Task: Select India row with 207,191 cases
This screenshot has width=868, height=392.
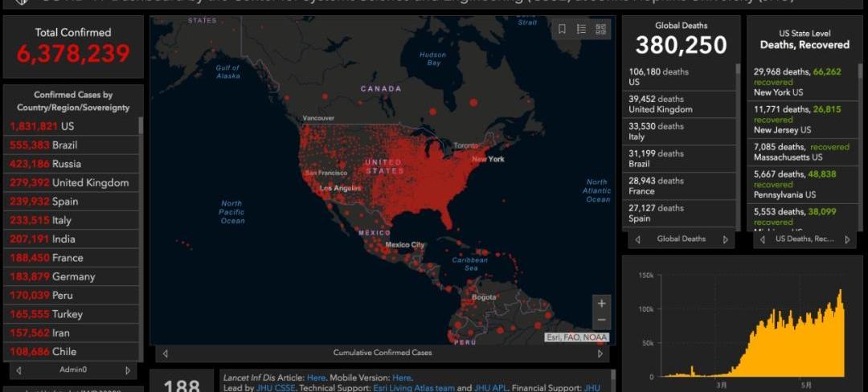Action: [x=71, y=239]
